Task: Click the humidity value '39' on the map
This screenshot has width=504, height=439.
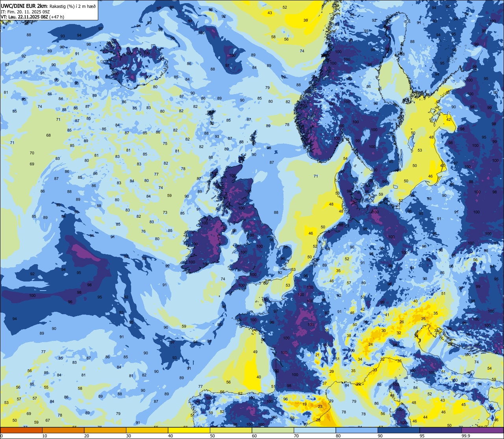Action: [306, 20]
